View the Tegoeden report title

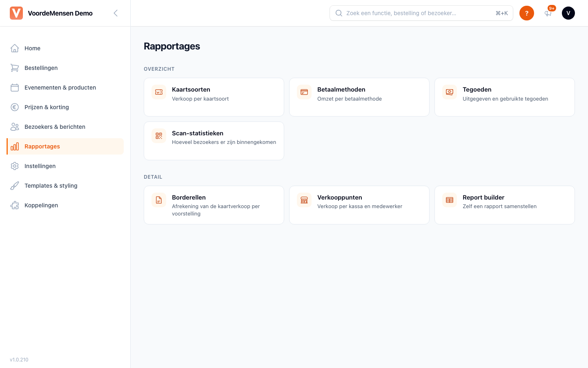477,90
